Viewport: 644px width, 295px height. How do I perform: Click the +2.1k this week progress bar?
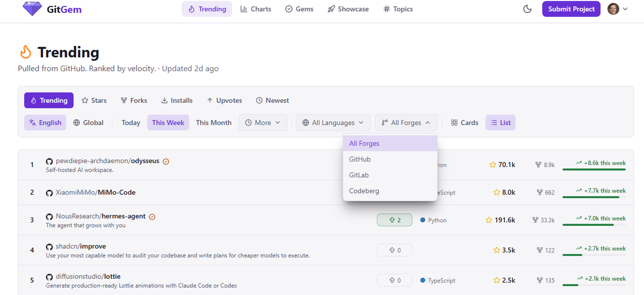594,285
